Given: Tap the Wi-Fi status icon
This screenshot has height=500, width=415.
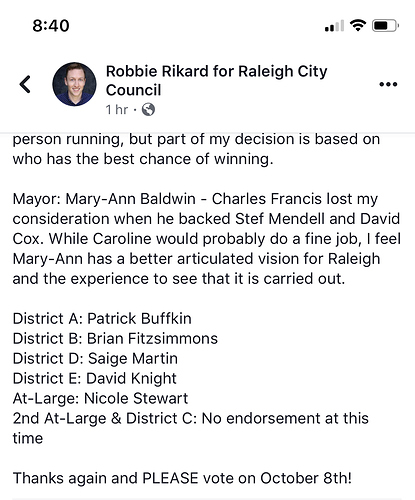Looking at the screenshot, I should tap(358, 25).
